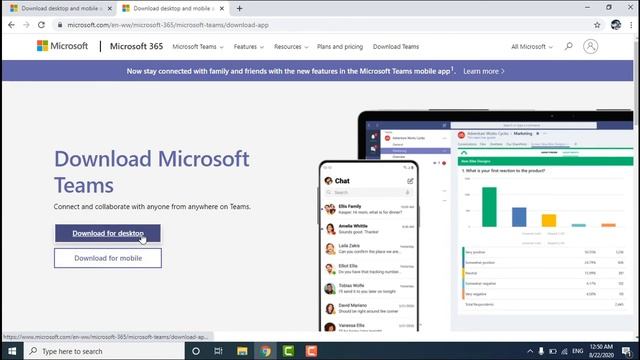Open a new browser tab
The height and width of the screenshot is (360, 640).
[240, 8]
